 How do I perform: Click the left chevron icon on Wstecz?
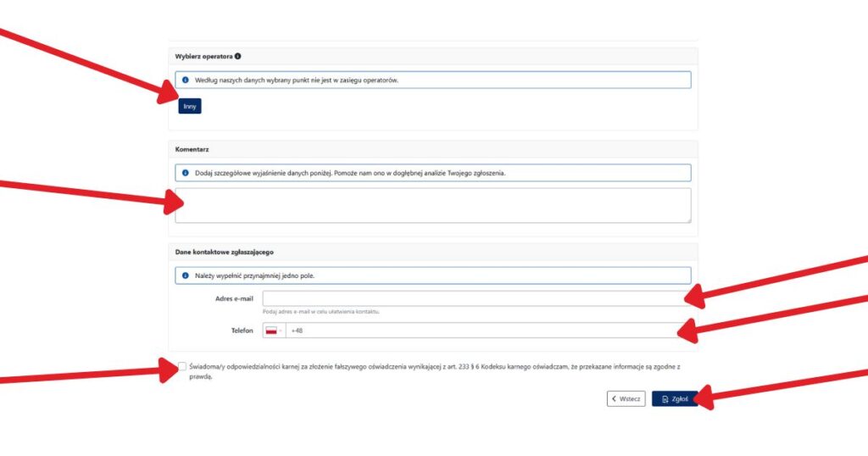click(615, 399)
